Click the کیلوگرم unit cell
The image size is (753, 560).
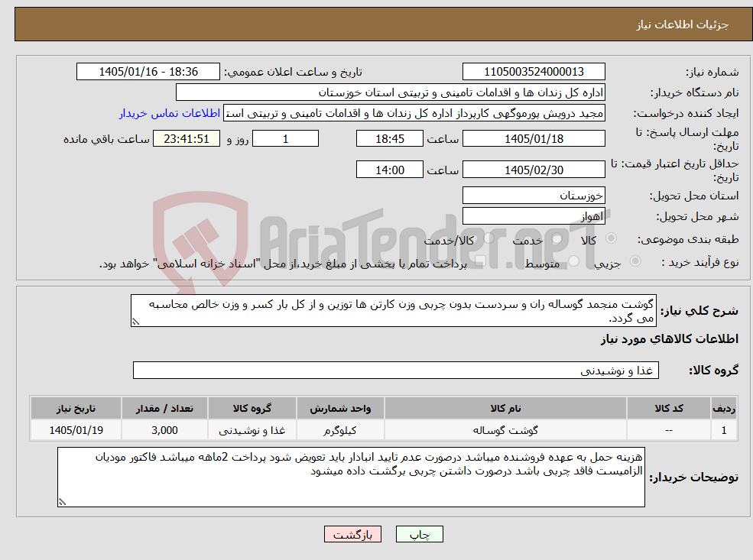[340, 430]
